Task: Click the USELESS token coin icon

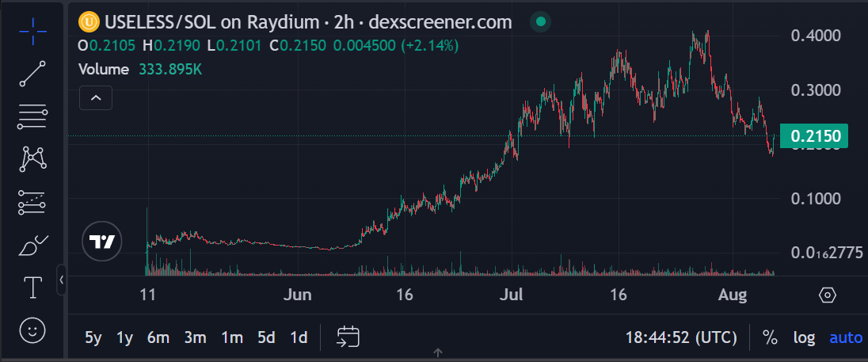Action: (89, 23)
